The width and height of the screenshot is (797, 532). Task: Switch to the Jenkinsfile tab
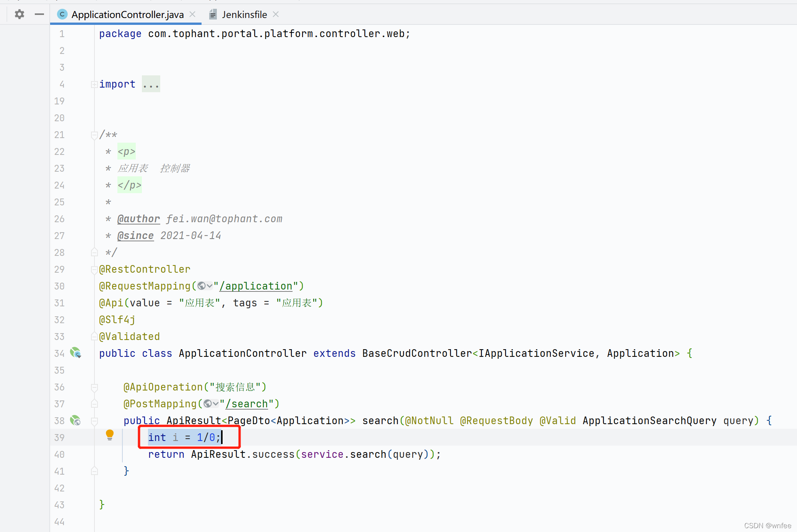[x=244, y=15]
